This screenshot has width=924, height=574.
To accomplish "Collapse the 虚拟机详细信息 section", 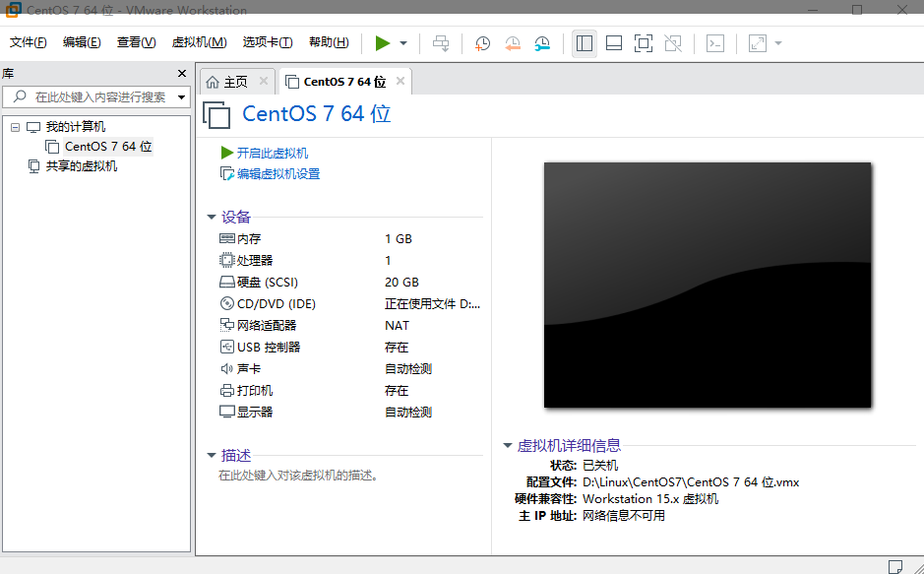I will point(507,446).
